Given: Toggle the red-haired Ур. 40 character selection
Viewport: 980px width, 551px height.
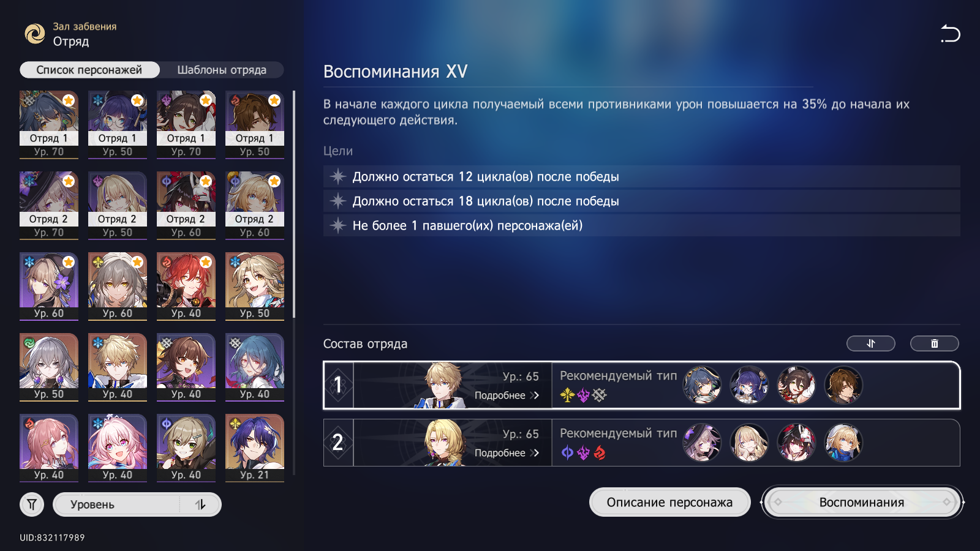Looking at the screenshot, I should pyautogui.click(x=186, y=287).
